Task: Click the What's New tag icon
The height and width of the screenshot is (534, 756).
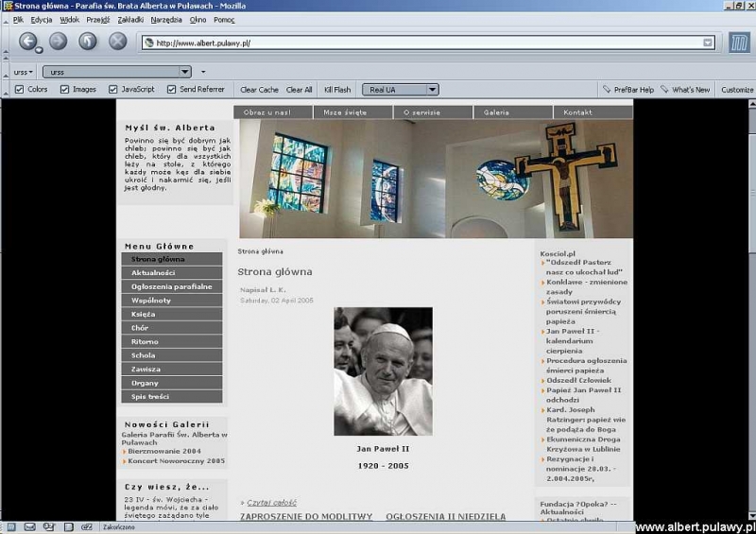Action: click(664, 89)
